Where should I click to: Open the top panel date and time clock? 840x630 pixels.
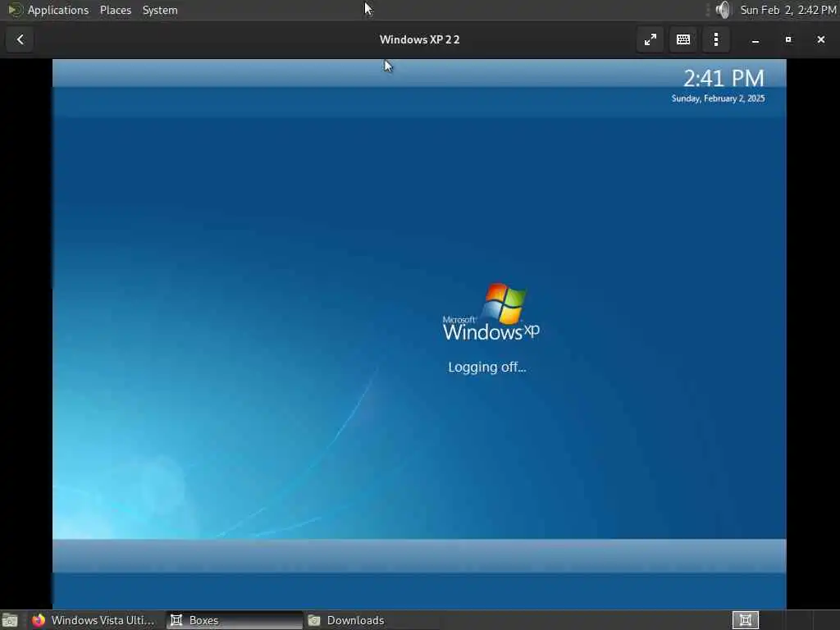point(788,10)
